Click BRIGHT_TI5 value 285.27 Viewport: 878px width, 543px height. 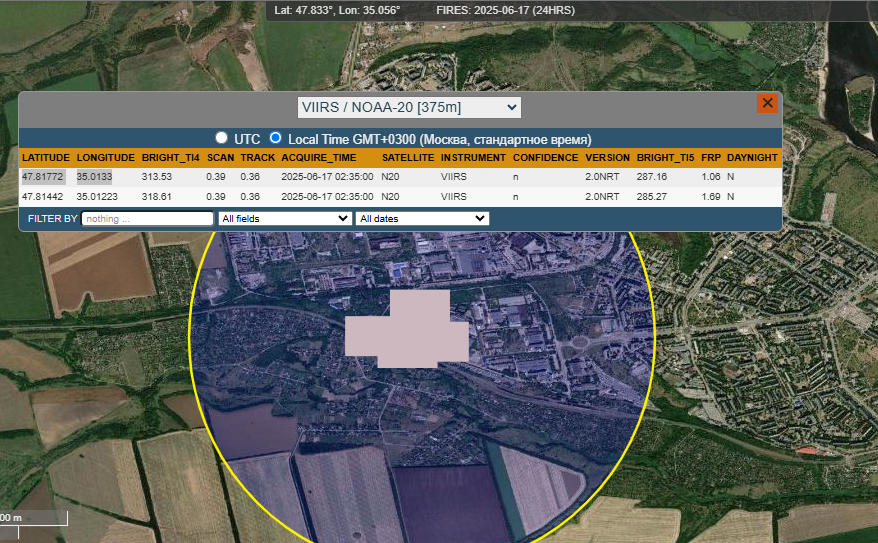(652, 197)
